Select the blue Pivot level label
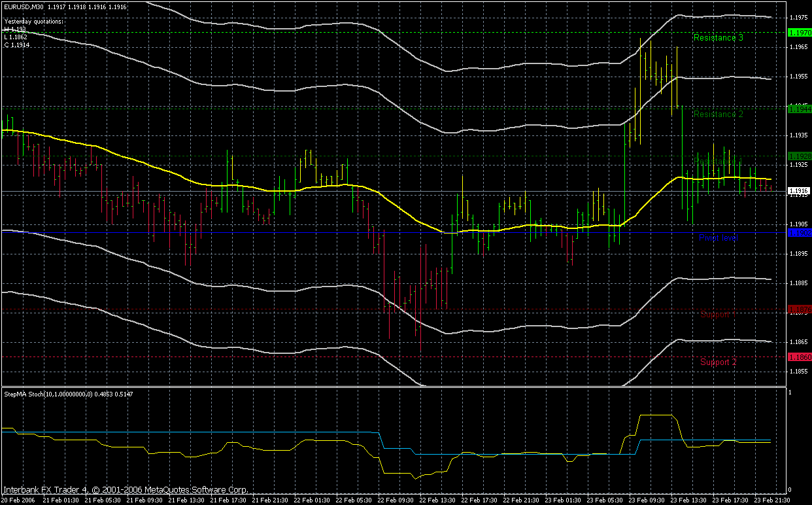Image resolution: width=812 pixels, height=505 pixels. point(718,238)
